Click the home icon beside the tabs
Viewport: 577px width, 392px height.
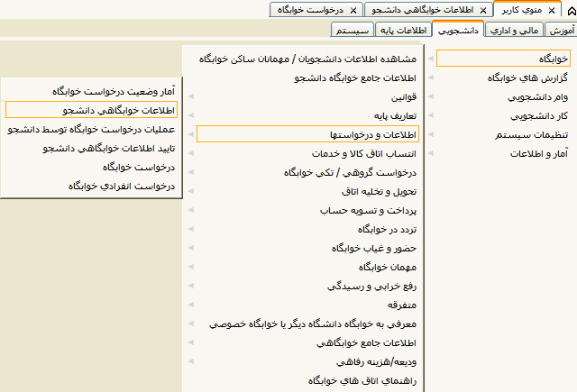(x=565, y=10)
